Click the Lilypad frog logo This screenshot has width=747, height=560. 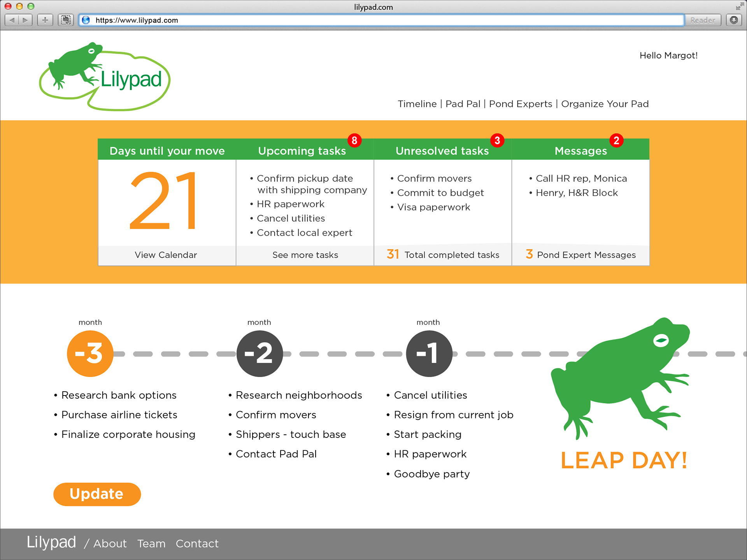[x=105, y=77]
